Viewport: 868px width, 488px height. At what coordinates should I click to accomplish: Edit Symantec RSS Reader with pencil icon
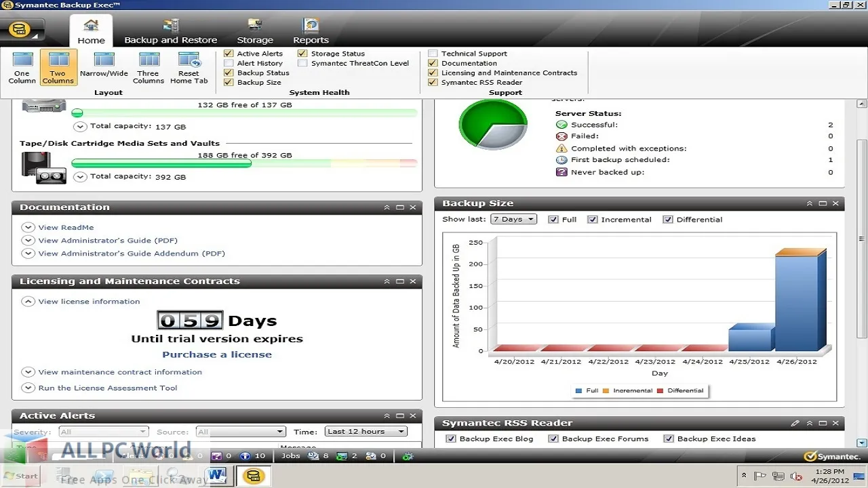(795, 424)
